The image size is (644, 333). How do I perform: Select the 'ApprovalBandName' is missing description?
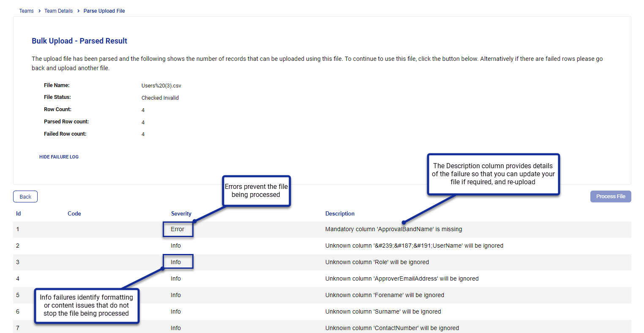pos(393,229)
